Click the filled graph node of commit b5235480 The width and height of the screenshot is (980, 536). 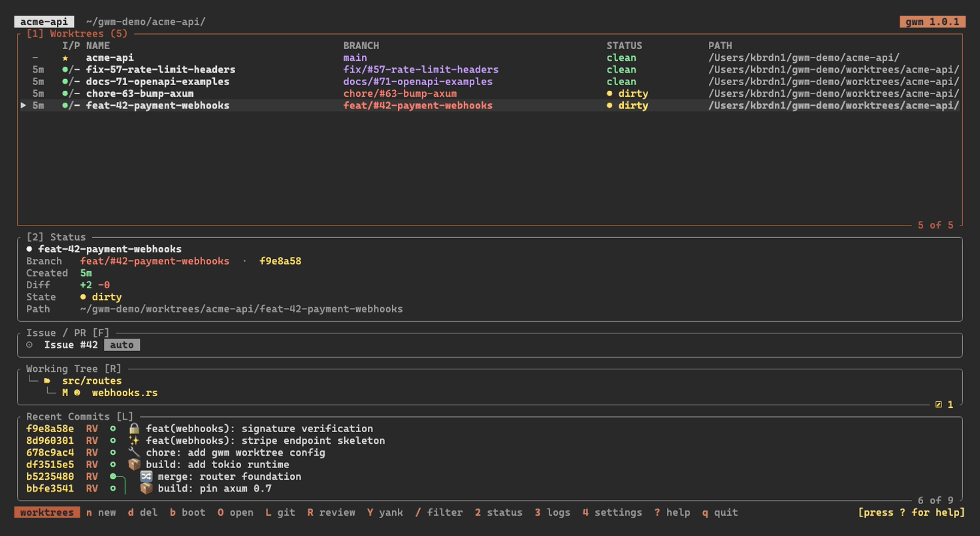tap(113, 477)
